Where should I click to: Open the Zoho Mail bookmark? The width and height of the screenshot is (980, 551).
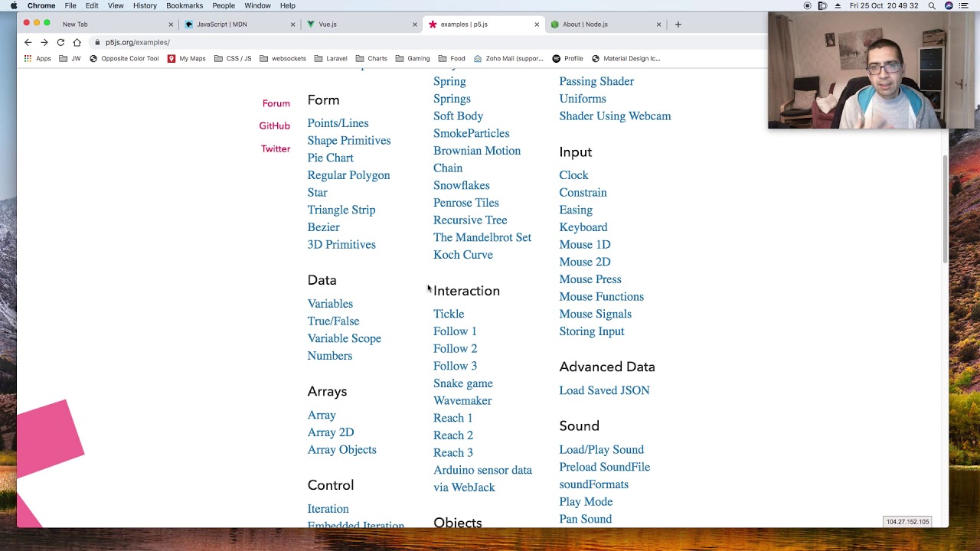coord(508,58)
